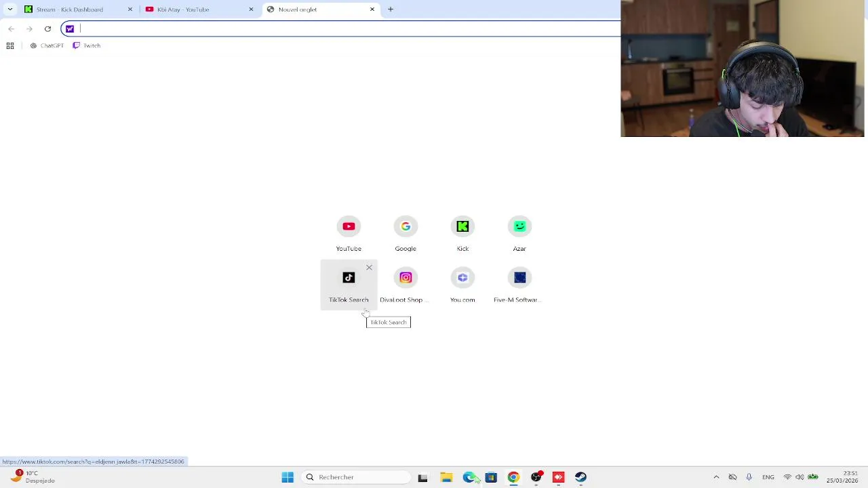
Task: Open File Explorer from taskbar
Action: (446, 477)
